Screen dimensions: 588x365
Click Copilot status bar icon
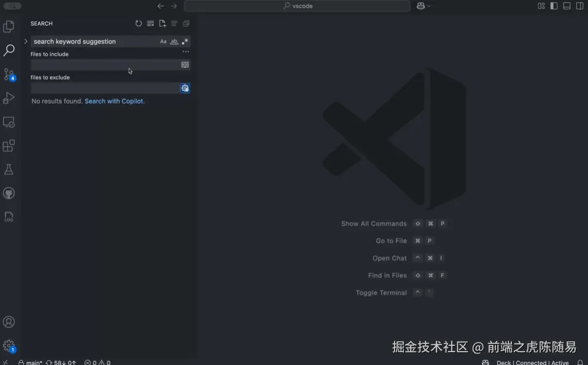(x=485, y=362)
